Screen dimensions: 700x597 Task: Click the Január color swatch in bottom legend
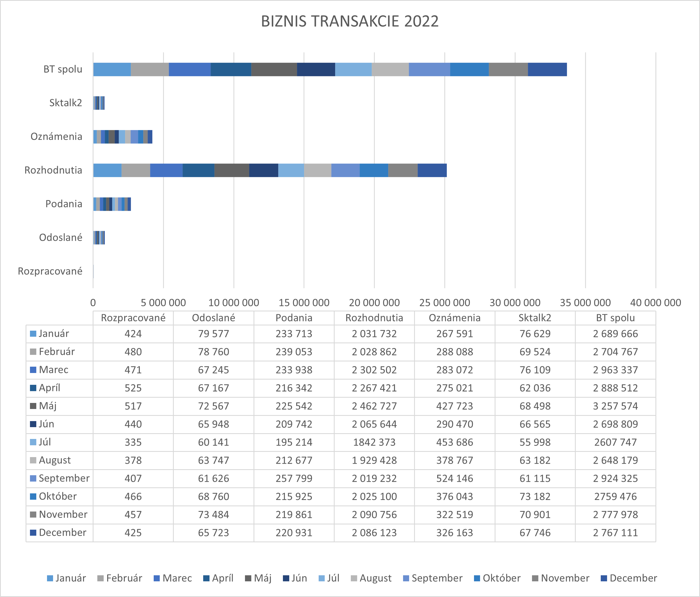(50, 578)
